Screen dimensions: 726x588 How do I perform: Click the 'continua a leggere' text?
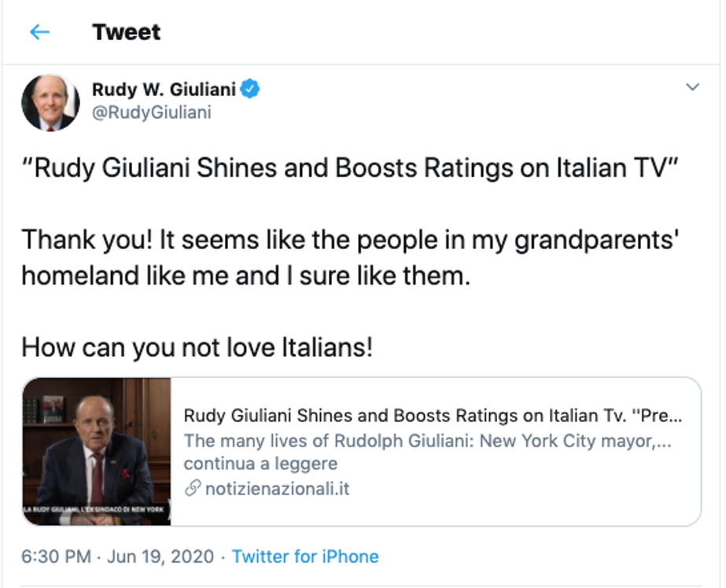pos(260,464)
